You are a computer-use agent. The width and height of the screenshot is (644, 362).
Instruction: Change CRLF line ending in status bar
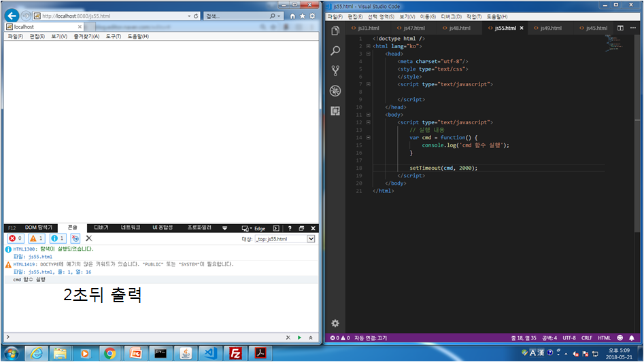pyautogui.click(x=586, y=338)
